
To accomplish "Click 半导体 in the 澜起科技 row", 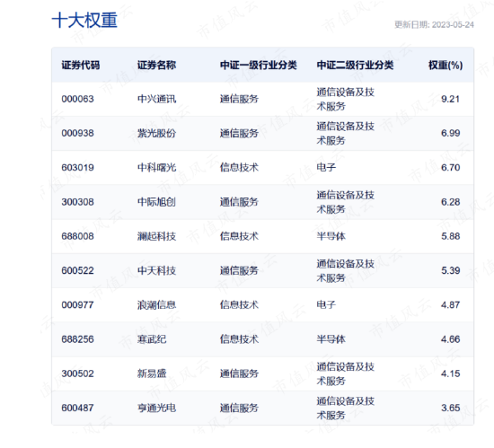I will [331, 236].
